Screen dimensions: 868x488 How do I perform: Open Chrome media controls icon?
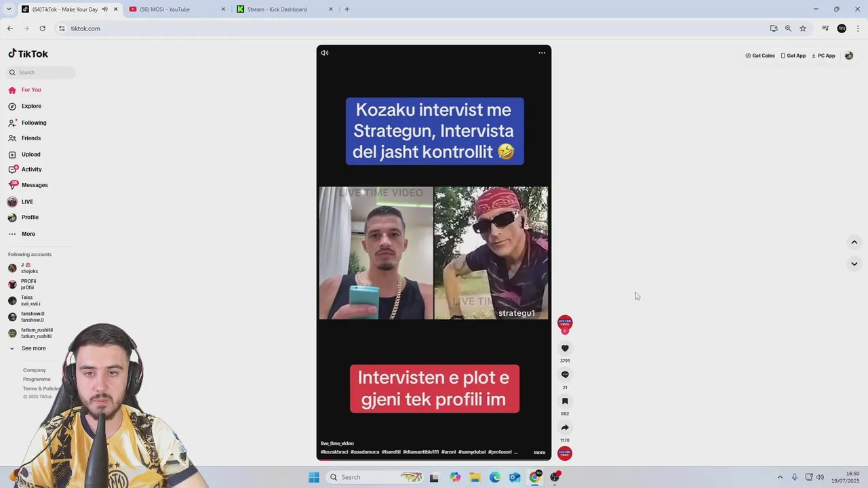point(825,28)
